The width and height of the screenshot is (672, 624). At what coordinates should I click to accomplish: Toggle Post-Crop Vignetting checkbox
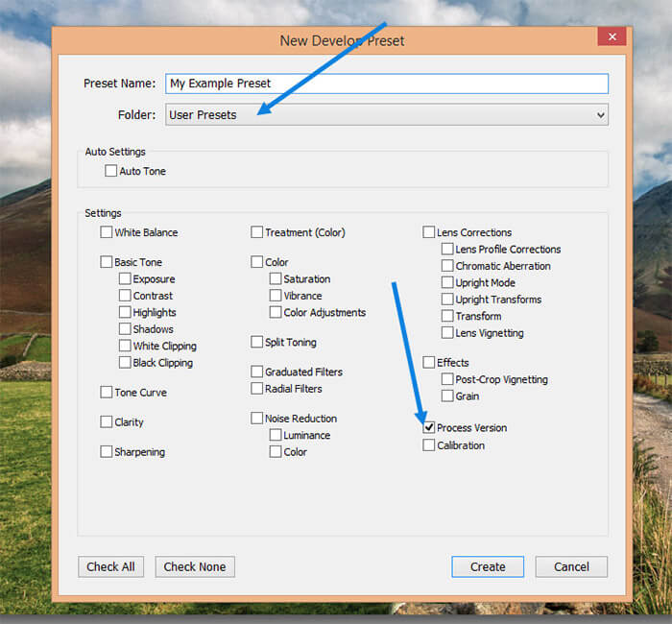[x=447, y=379]
